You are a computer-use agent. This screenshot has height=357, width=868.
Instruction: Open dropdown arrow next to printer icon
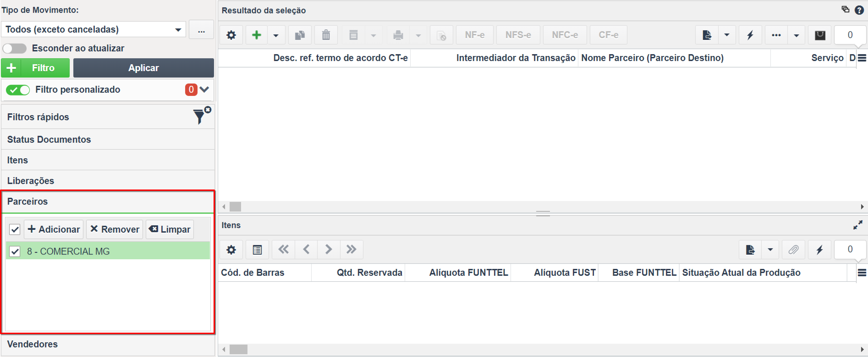418,35
